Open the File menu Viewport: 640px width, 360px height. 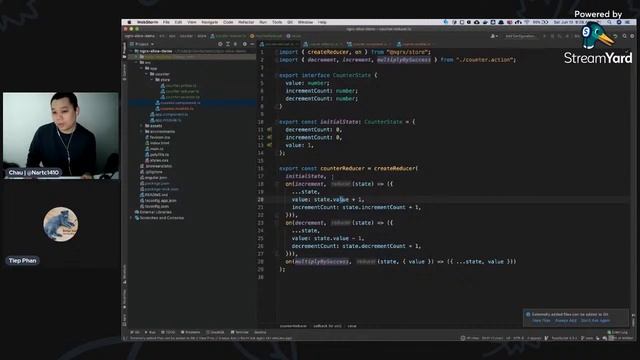tap(166, 22)
